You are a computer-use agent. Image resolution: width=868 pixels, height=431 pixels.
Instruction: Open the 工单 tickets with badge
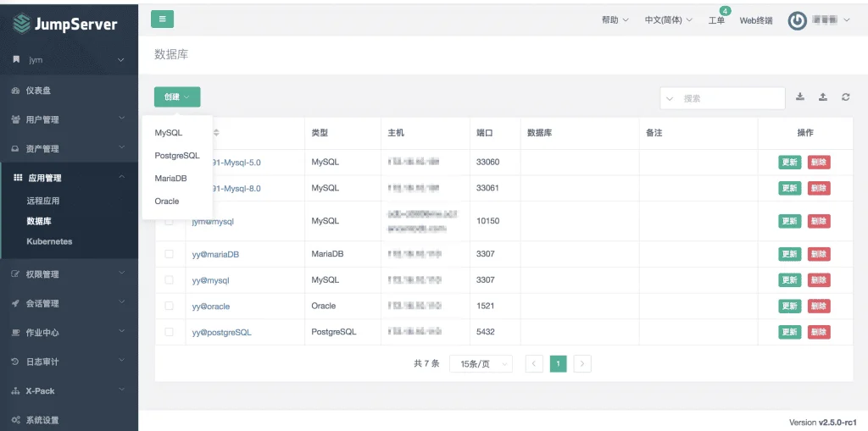(716, 20)
